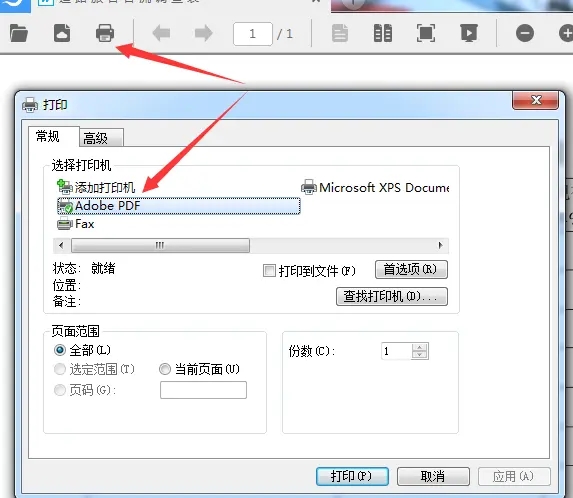
Task: Go to the next page arrow
Action: tap(204, 33)
